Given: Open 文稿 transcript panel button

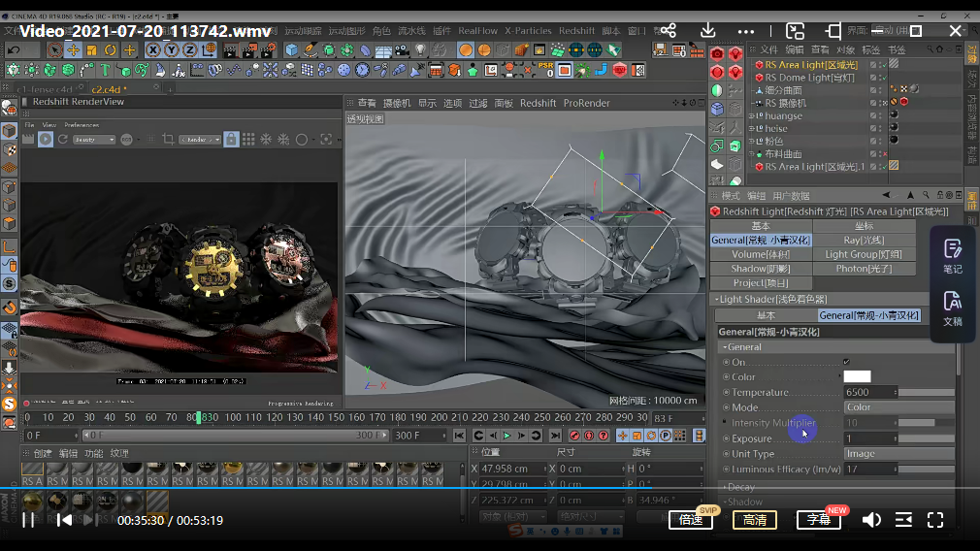Looking at the screenshot, I should coord(953,308).
